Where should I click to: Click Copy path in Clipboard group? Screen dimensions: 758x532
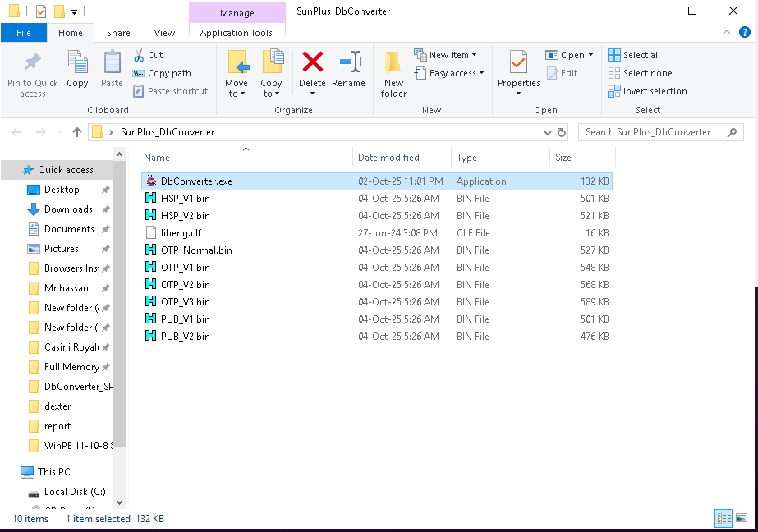click(162, 73)
